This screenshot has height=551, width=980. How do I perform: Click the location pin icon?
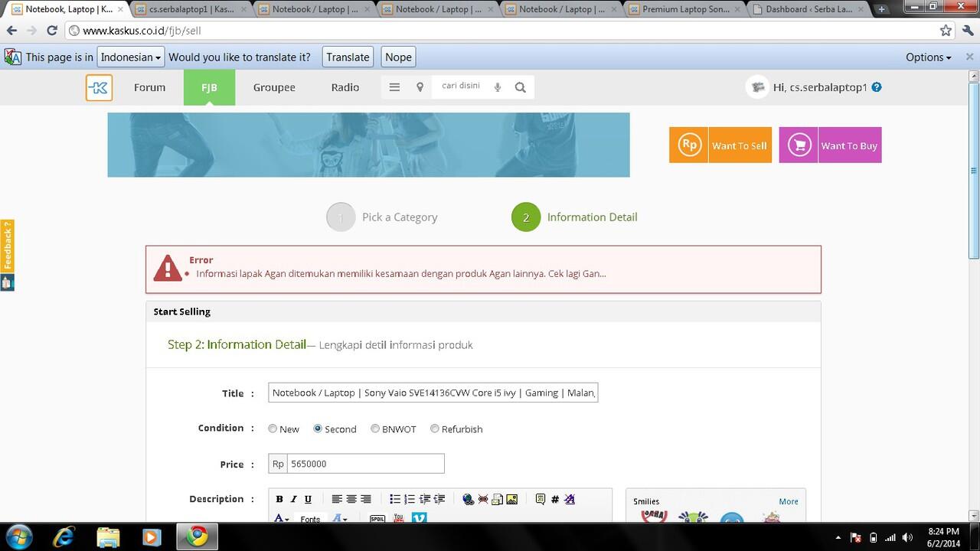click(420, 87)
